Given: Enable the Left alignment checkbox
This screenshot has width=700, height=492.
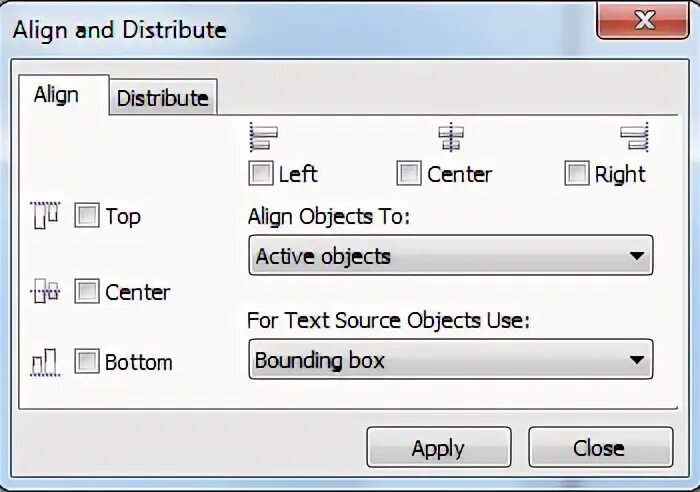Looking at the screenshot, I should 261,174.
